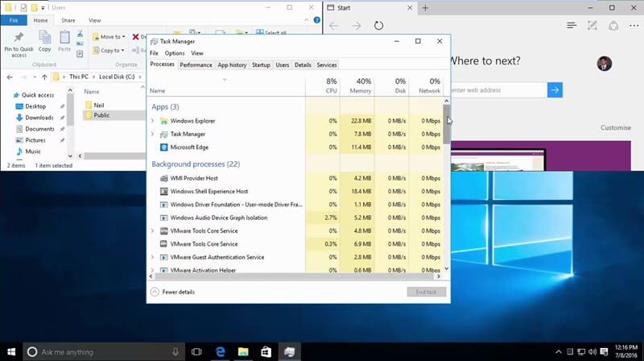Click Pin to Quick access icon in File Explorer
This screenshot has width=644, height=361.
[x=19, y=37]
